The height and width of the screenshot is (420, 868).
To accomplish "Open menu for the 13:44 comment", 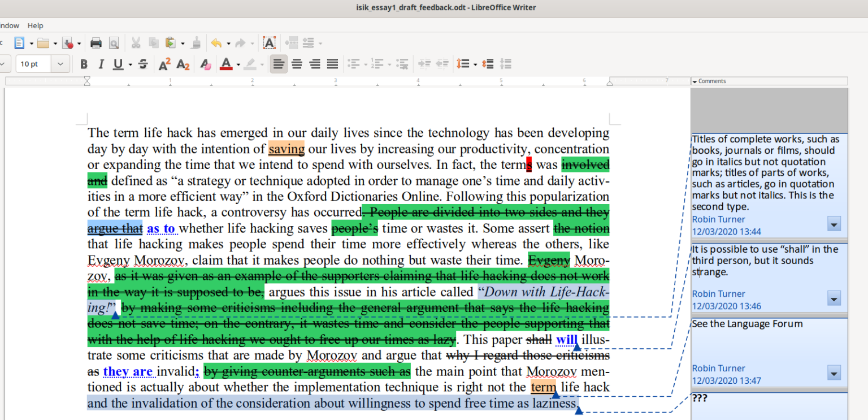I will click(834, 224).
